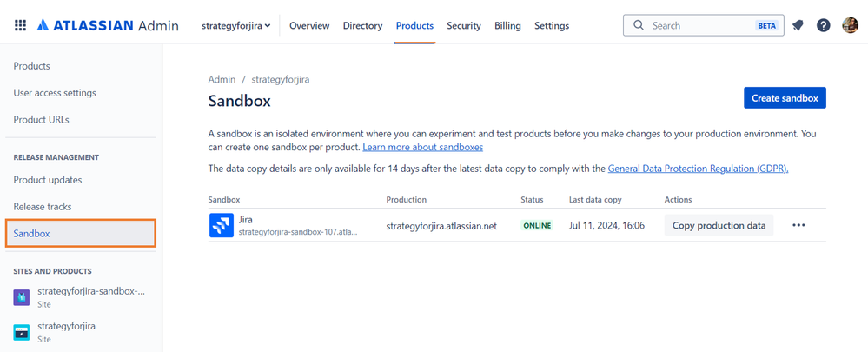Expand the strategyforjira organization dropdown
This screenshot has height=352, width=868.
click(235, 25)
